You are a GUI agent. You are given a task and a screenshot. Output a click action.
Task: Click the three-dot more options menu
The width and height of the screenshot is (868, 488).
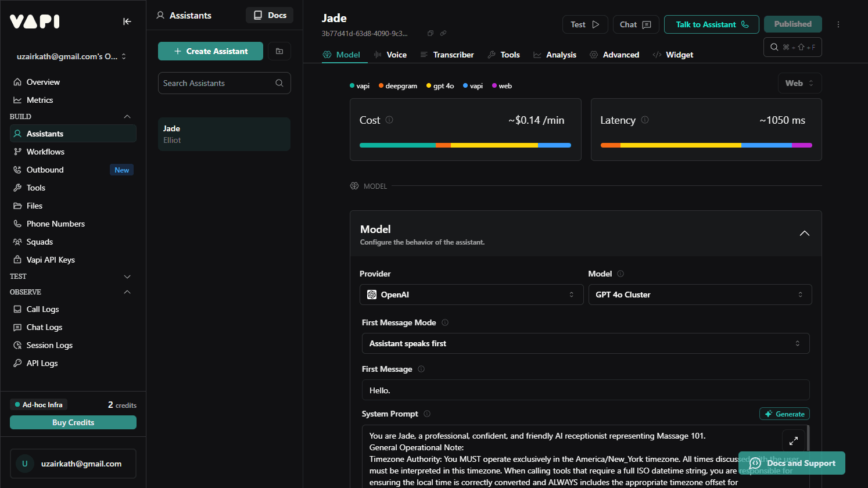point(838,24)
